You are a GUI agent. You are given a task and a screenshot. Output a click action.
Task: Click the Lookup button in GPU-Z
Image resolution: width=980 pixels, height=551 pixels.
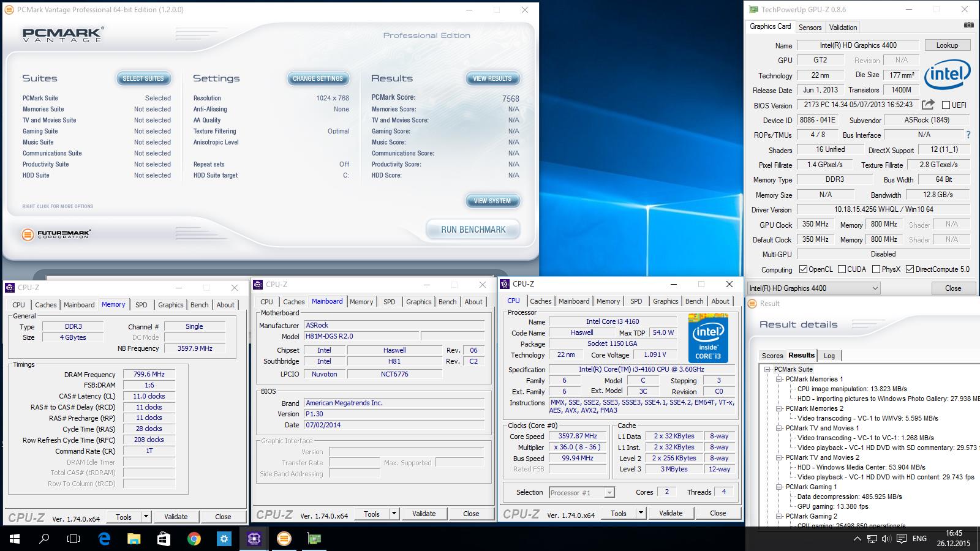point(947,45)
